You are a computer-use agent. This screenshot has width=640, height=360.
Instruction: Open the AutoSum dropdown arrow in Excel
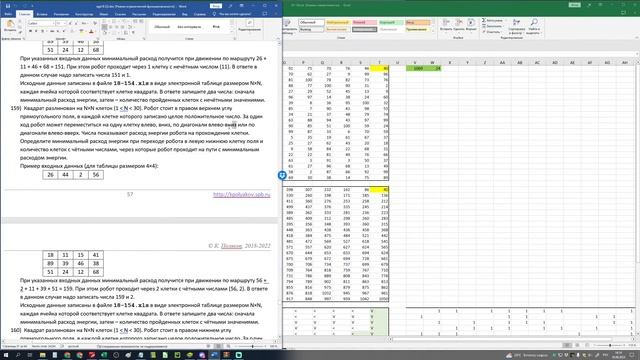click(x=505, y=20)
